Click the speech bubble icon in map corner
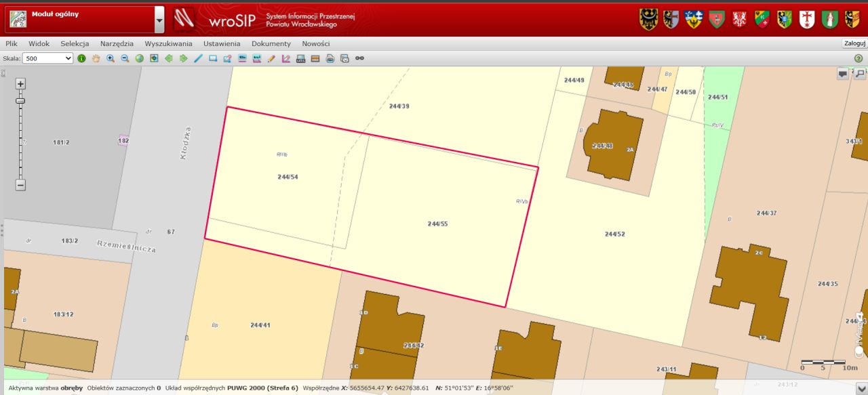The height and width of the screenshot is (395, 868). (x=843, y=74)
